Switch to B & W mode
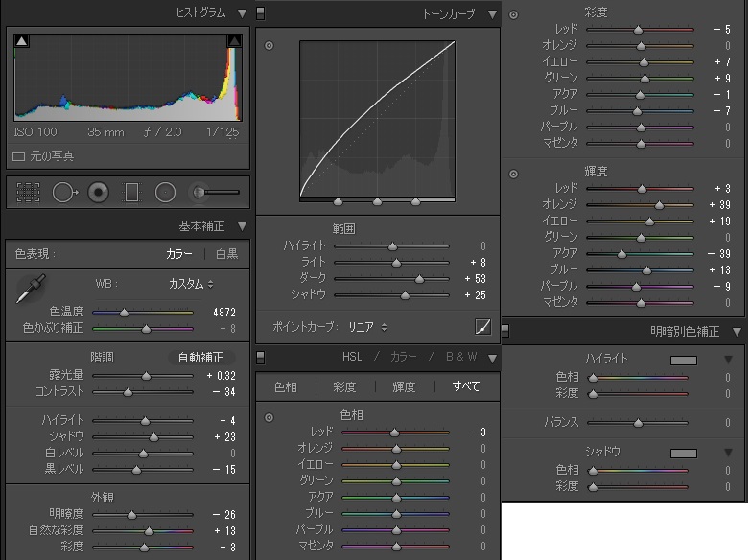 (x=461, y=357)
